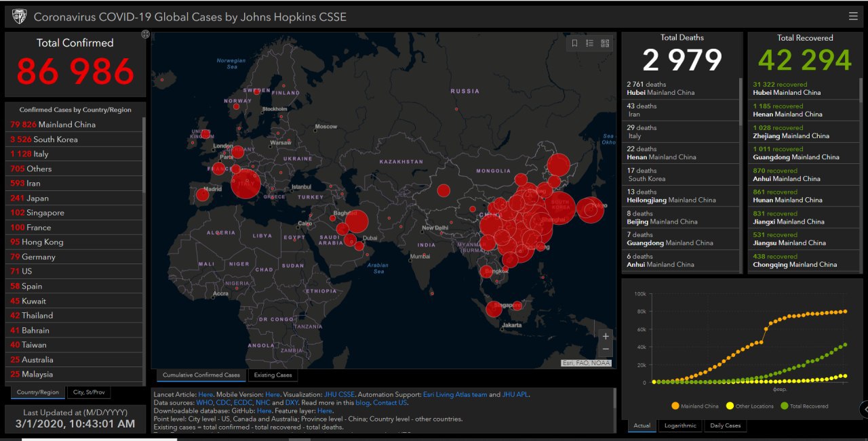This screenshot has height=441, width=868.
Task: Open the ECDC data source link
Action: [243, 402]
